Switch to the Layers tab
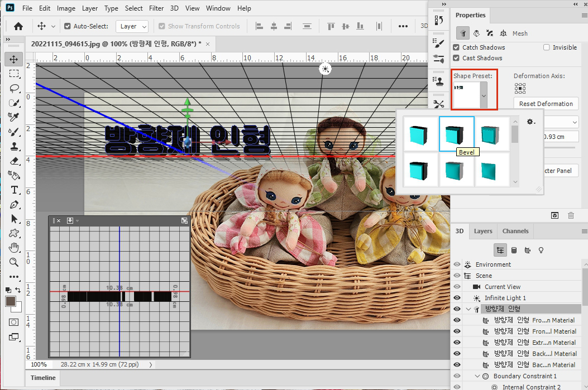The image size is (588, 390). [x=483, y=231]
